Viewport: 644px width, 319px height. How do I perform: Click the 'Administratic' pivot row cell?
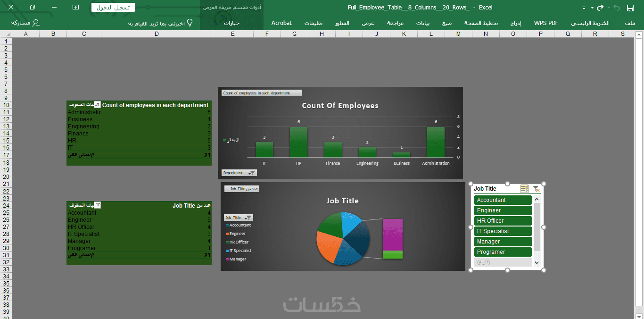point(84,112)
